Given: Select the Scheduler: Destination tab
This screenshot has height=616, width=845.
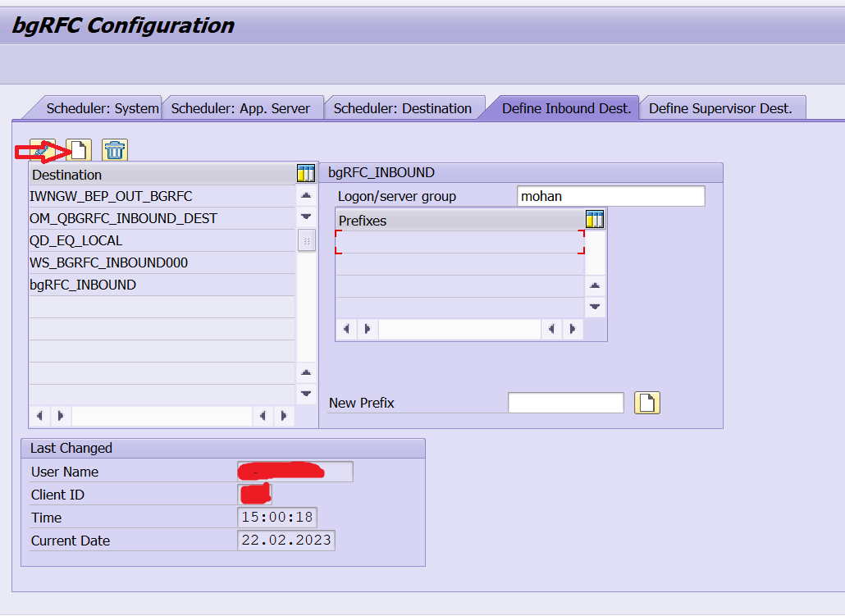Looking at the screenshot, I should pyautogui.click(x=404, y=107).
